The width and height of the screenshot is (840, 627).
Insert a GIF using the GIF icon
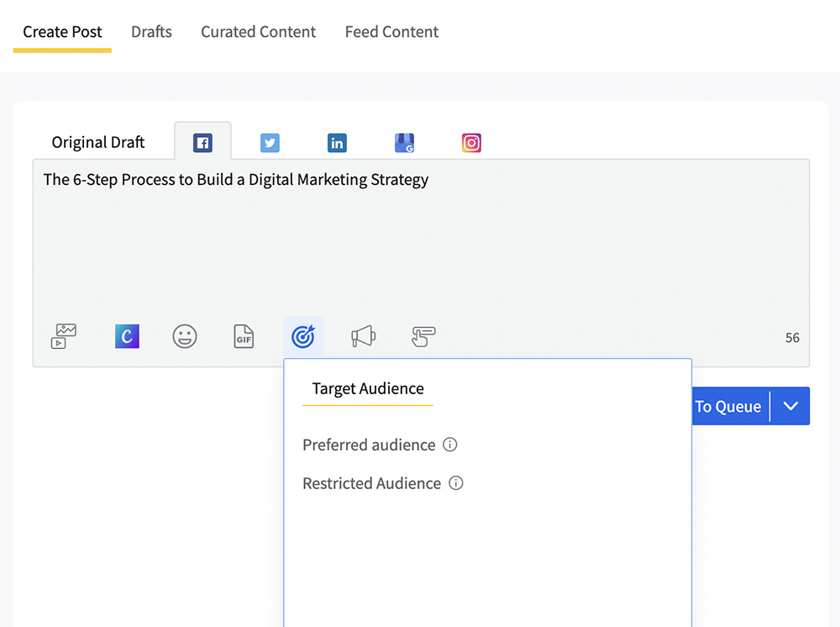pos(244,337)
